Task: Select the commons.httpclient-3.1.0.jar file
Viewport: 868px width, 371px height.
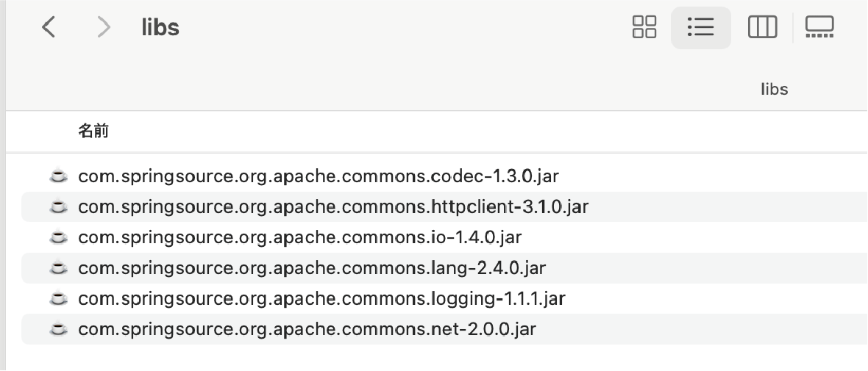Action: click(333, 207)
